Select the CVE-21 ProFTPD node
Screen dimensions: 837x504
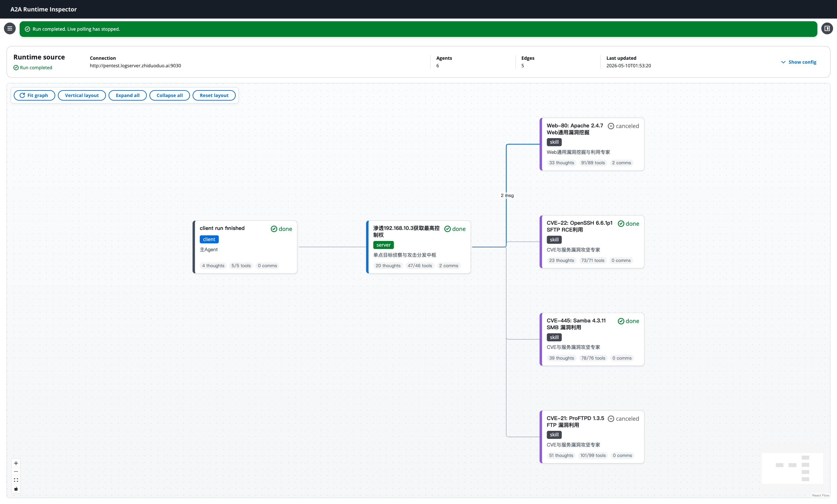pyautogui.click(x=592, y=437)
